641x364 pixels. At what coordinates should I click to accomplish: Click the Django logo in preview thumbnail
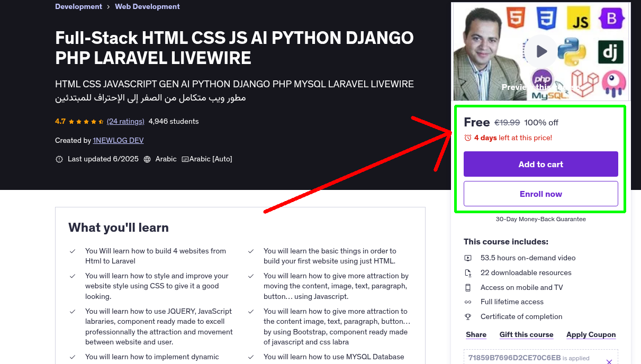tap(611, 52)
